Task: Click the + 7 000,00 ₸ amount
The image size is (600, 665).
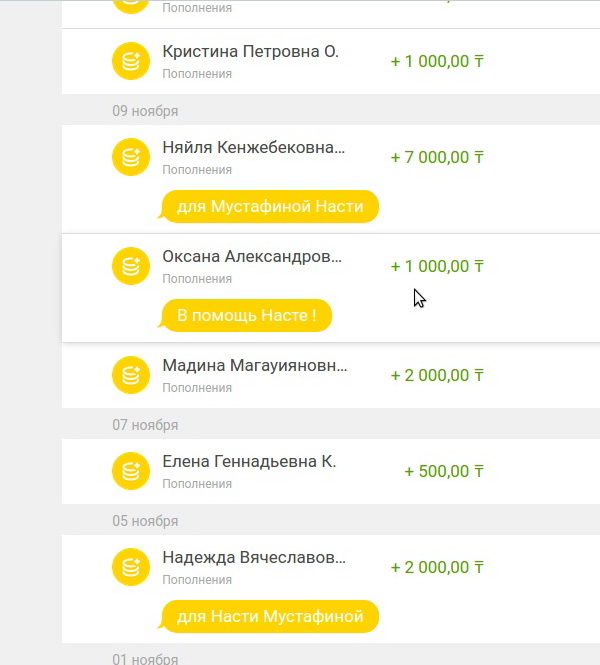Action: [x=437, y=157]
